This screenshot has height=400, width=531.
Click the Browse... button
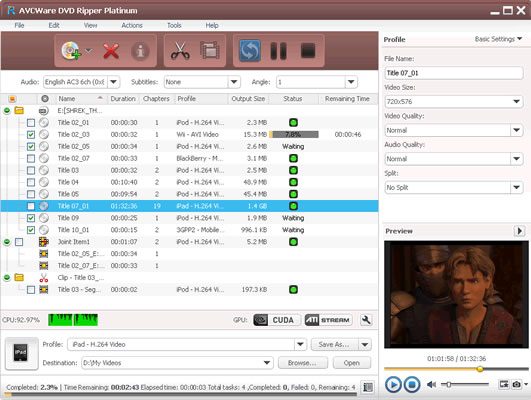(x=303, y=363)
